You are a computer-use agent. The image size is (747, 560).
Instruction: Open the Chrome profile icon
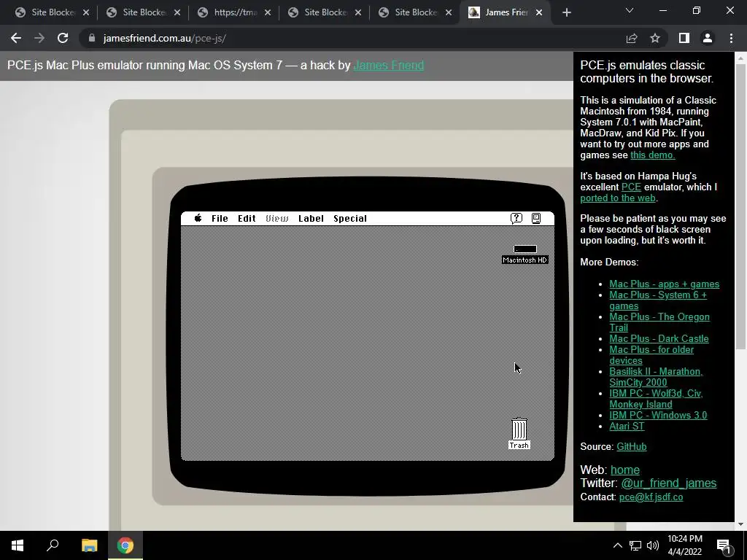708,38
